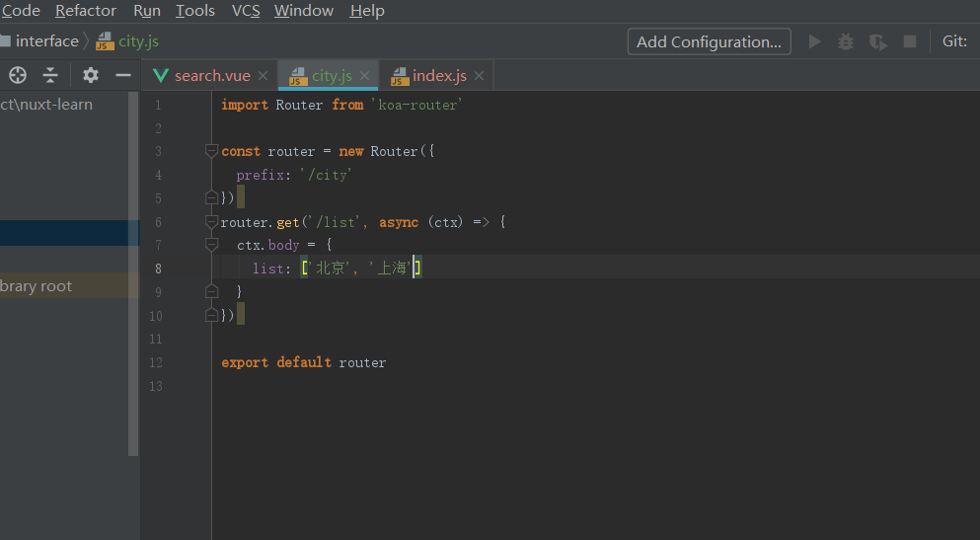The image size is (980, 540).
Task: Click the Run with Coverage icon
Action: [x=877, y=41]
